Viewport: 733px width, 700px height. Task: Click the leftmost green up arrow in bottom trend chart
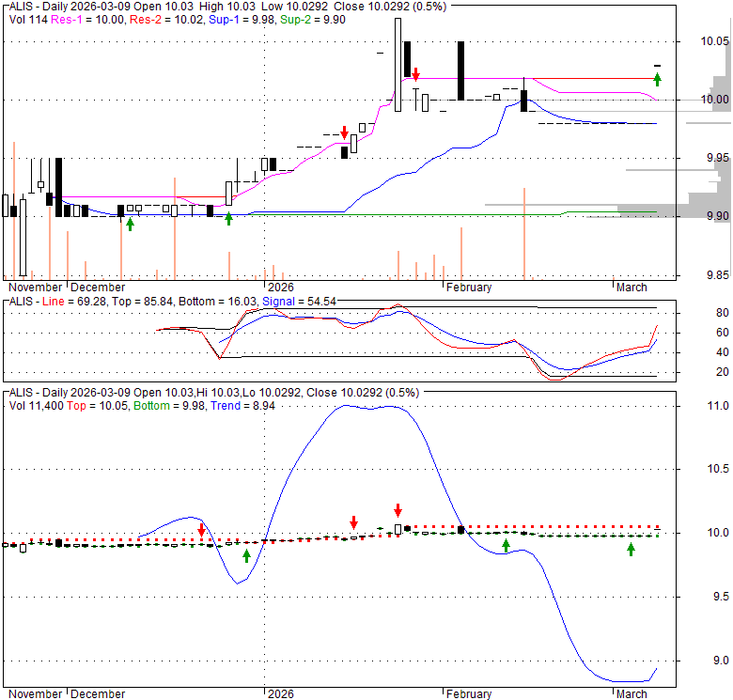tap(246, 554)
